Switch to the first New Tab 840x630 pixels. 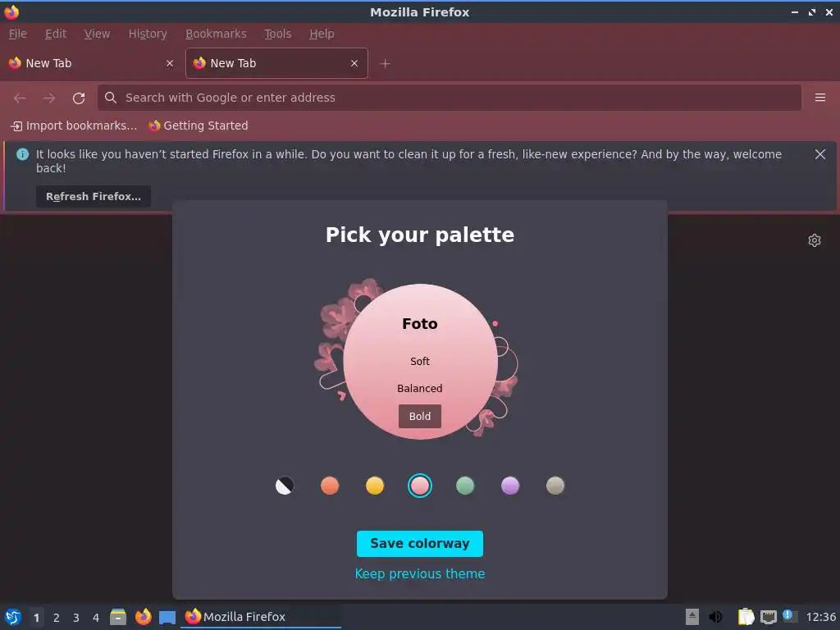coord(91,63)
